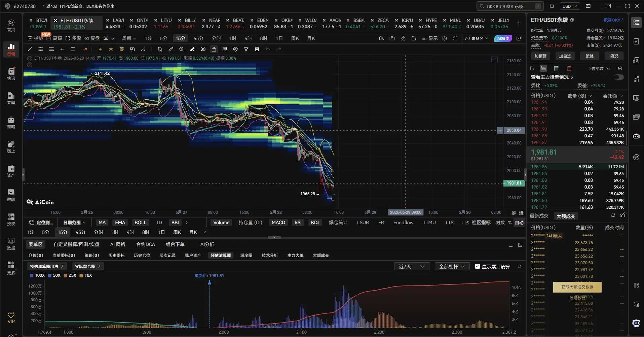Image resolution: width=644 pixels, height=337 pixels.
Task: Click the 简况 overview button
Action: 614,56
